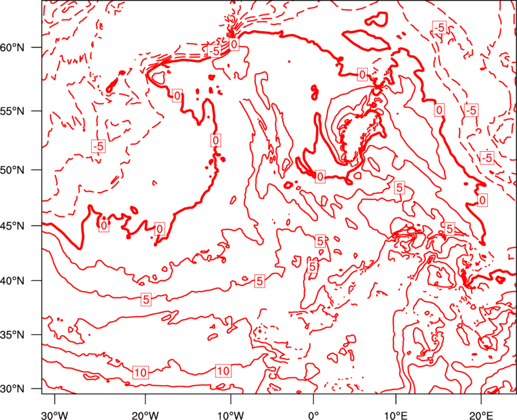Image resolution: width=517 pixels, height=420 pixels.
Task: Select the 10°E longitude axis label
Action: pos(396,415)
